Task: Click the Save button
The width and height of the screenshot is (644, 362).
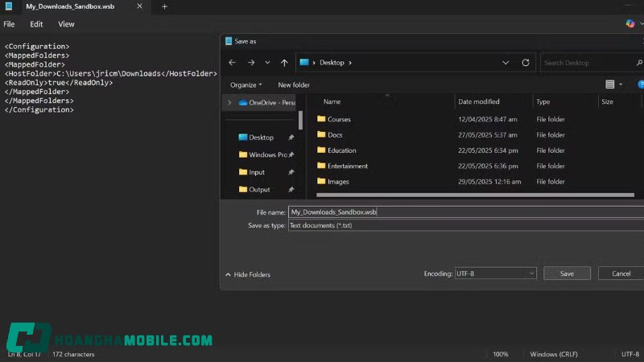Action: [567, 274]
